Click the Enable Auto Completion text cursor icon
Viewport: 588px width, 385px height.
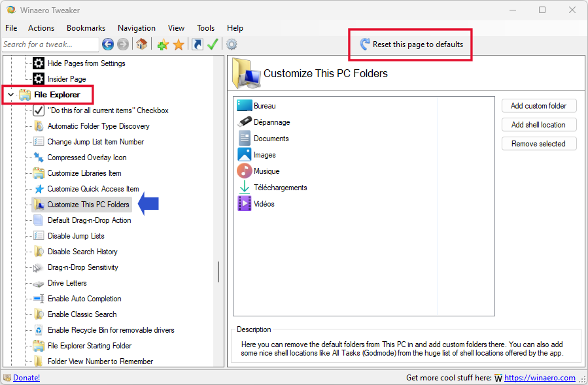[x=39, y=299]
